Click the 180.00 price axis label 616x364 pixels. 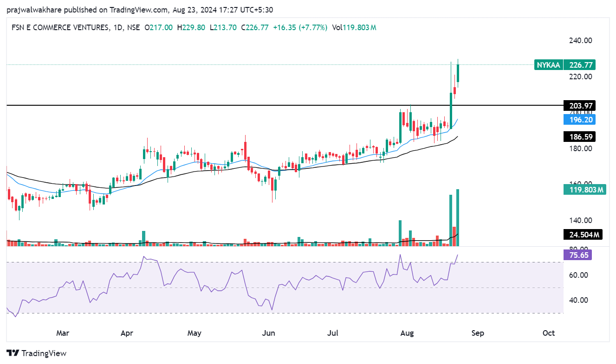pos(580,148)
